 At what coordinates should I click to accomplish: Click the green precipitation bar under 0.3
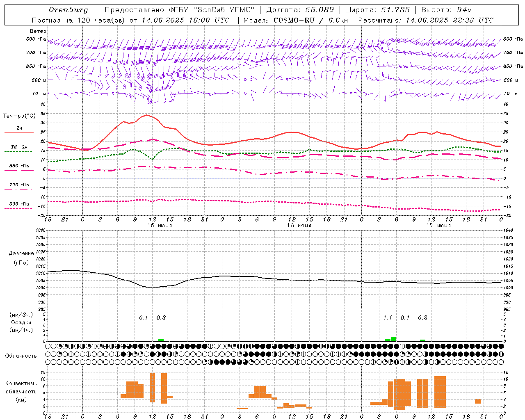click(x=161, y=340)
